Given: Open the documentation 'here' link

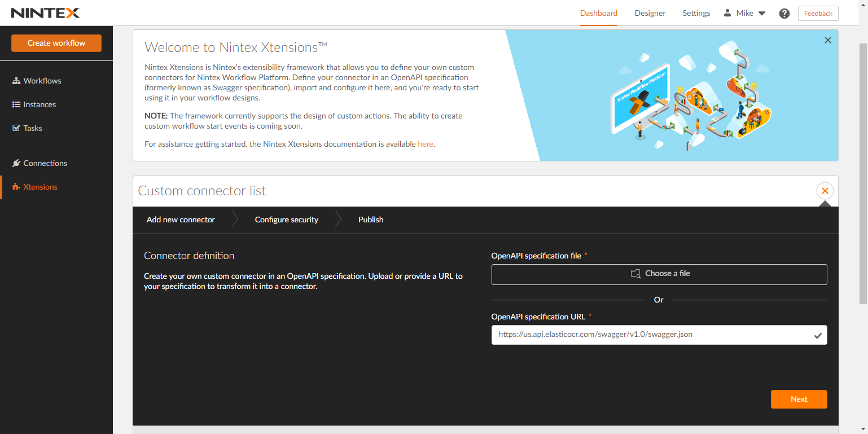Looking at the screenshot, I should point(426,144).
